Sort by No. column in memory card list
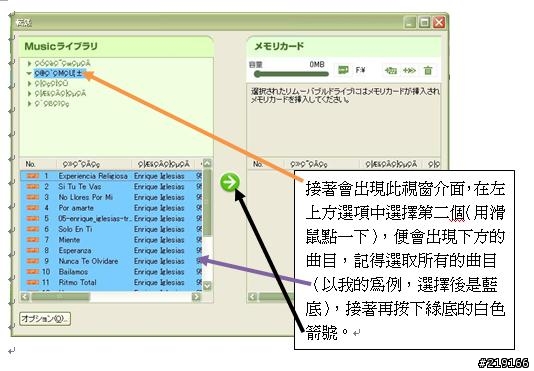The image size is (534, 371). pos(258,164)
